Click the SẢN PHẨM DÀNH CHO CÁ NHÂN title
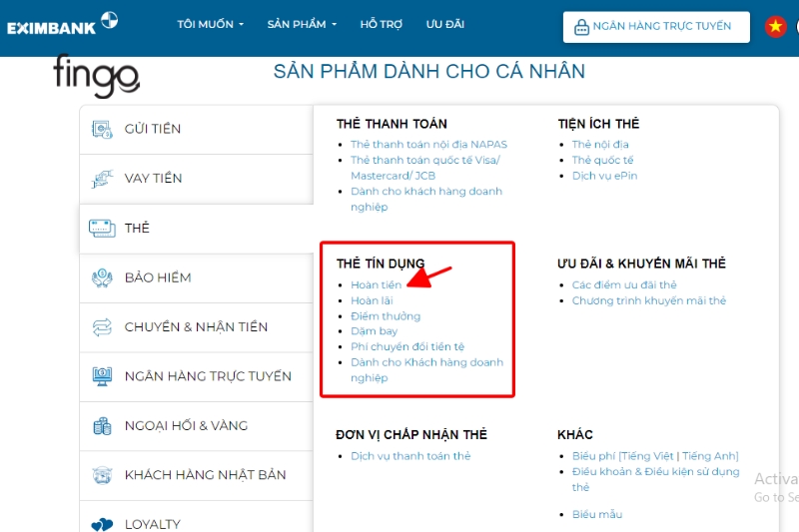799x532 pixels. pyautogui.click(x=429, y=72)
